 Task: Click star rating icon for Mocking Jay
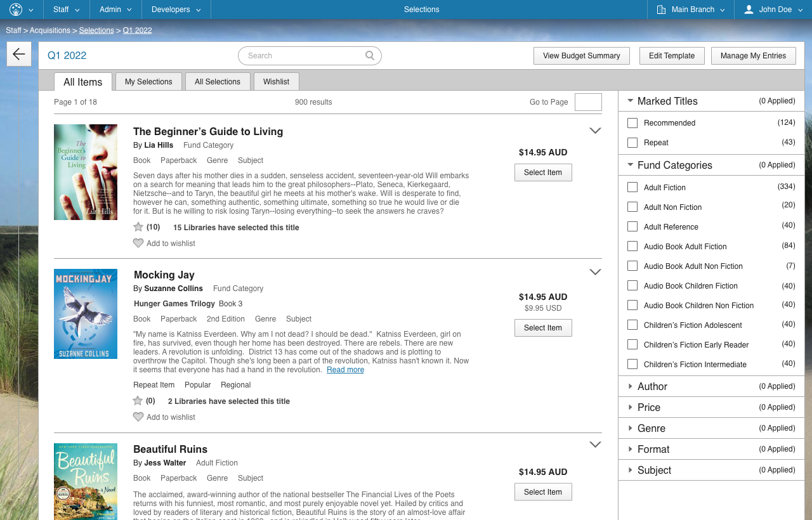point(138,401)
